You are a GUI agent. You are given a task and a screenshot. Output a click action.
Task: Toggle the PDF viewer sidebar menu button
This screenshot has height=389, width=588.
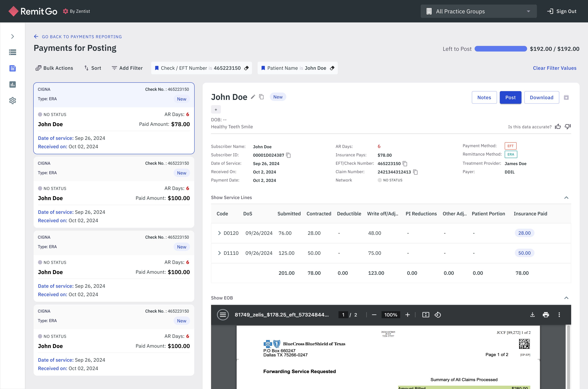223,315
